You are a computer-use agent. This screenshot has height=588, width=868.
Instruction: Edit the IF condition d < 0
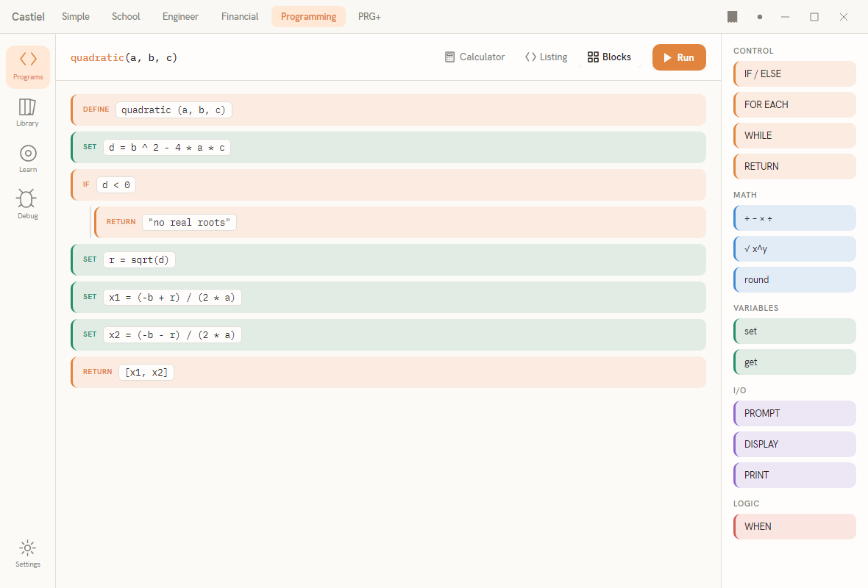point(116,184)
